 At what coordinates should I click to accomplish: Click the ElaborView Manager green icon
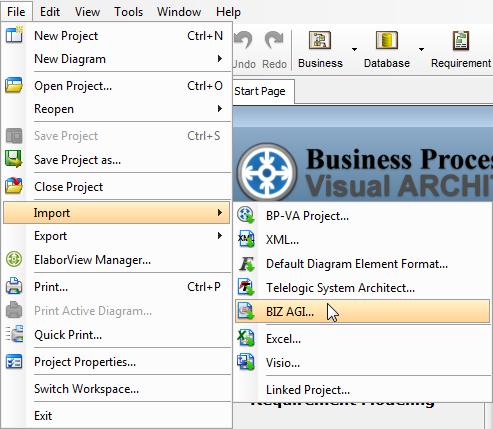14,259
